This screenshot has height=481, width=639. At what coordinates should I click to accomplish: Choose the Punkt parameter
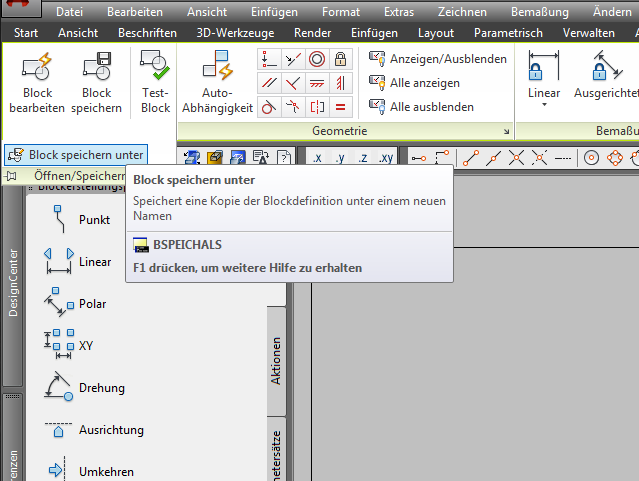tap(77, 219)
